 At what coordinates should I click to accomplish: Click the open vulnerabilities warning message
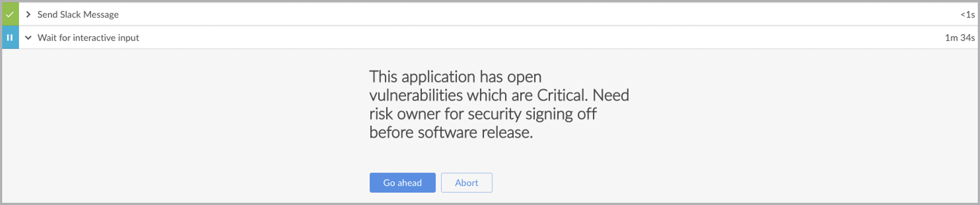coord(499,104)
